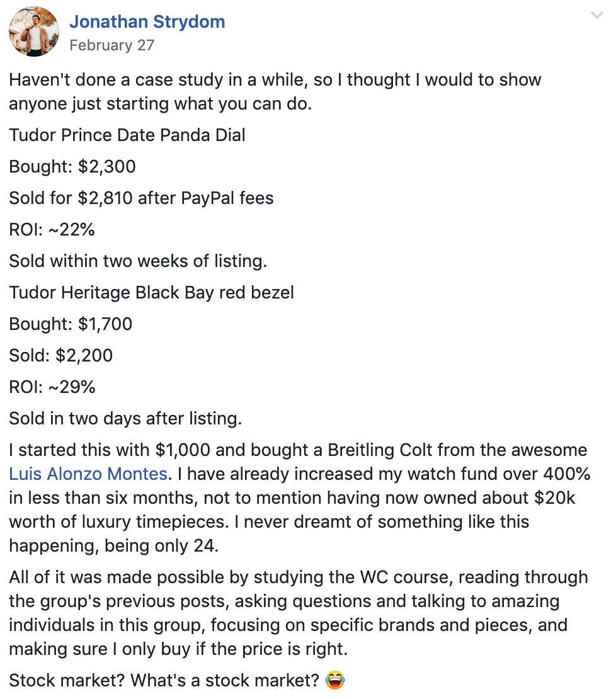Click 'Sold in two days after listing' text

point(125,418)
